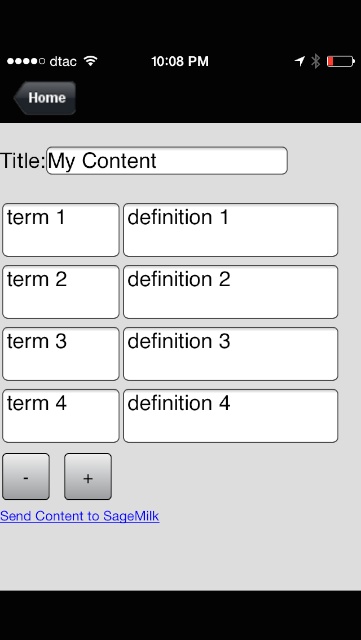
Task: Edit the definition 4 field
Action: click(230, 416)
